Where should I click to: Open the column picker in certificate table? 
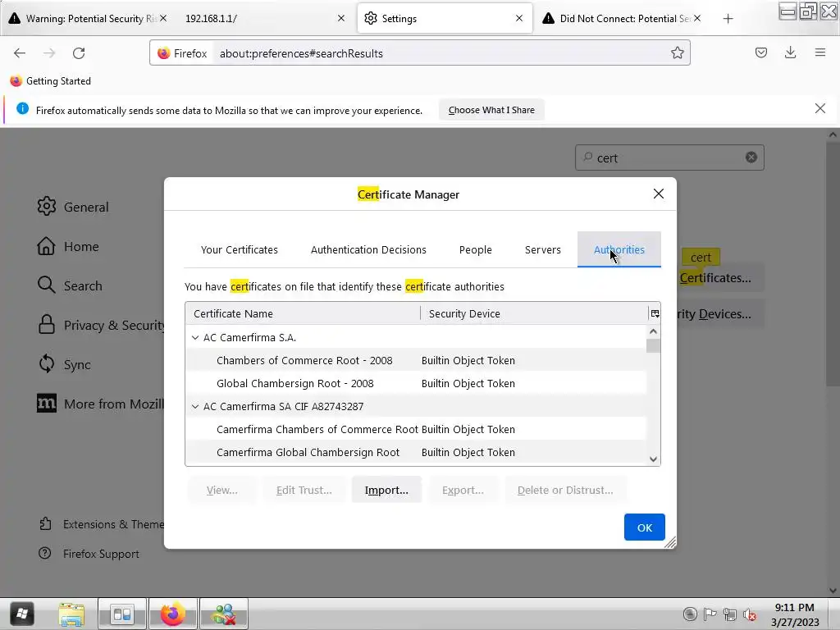(655, 314)
